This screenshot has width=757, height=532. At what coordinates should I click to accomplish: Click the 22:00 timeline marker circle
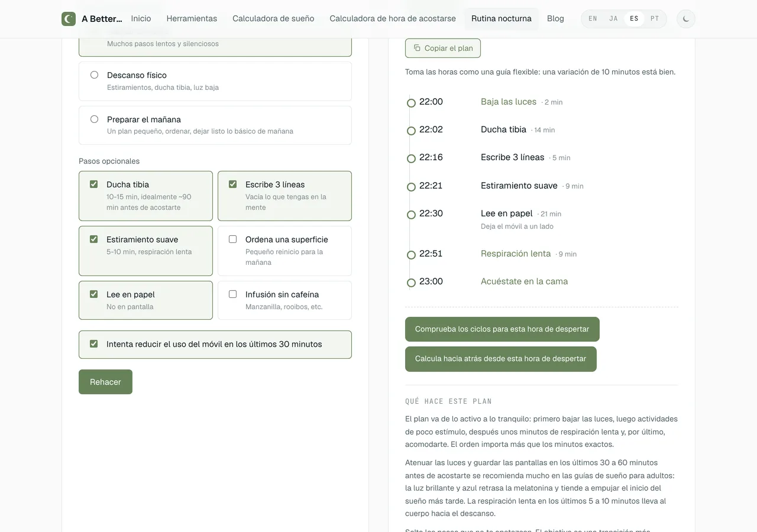tap(411, 103)
